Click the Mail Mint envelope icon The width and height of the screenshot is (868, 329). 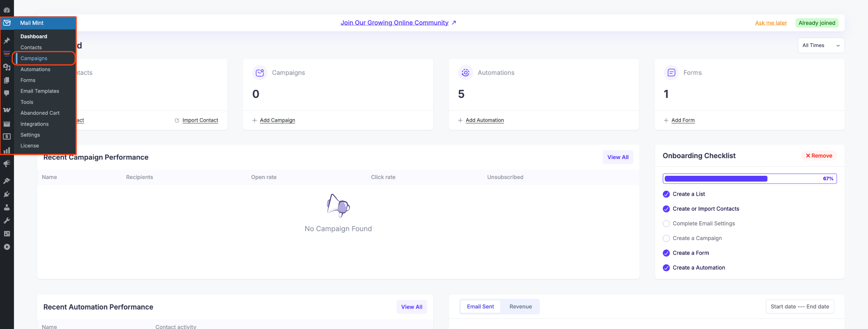(x=7, y=23)
